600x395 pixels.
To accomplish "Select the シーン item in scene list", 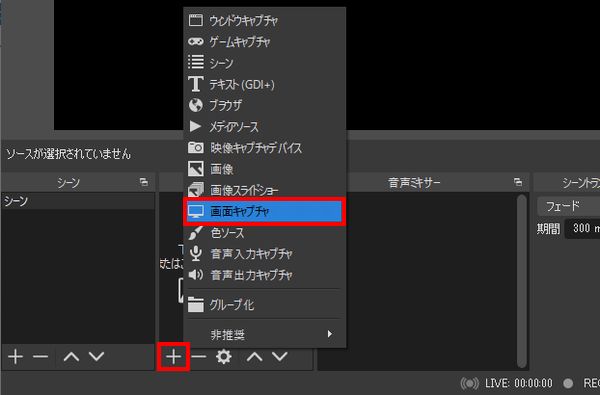I will click(x=78, y=201).
